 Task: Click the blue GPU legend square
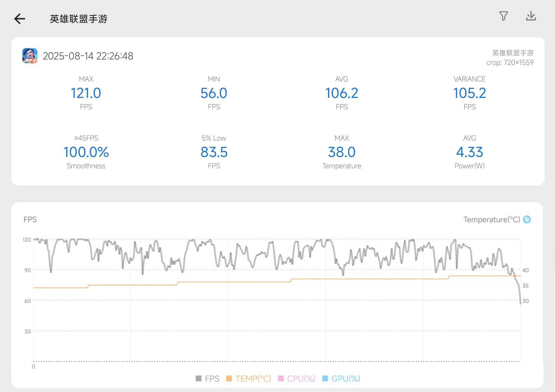click(x=325, y=378)
